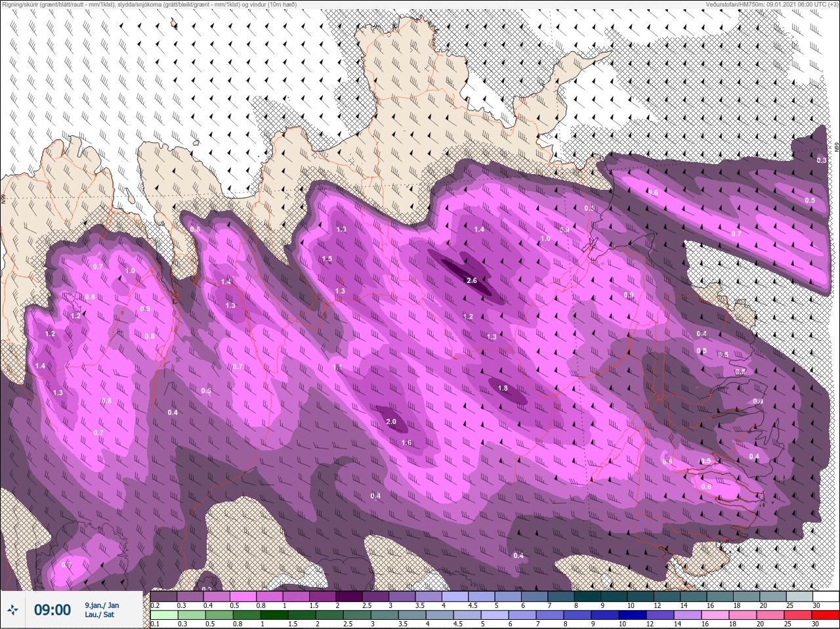Click the '30' label ending the upper legend row
This screenshot has width=840, height=629.
click(x=816, y=605)
